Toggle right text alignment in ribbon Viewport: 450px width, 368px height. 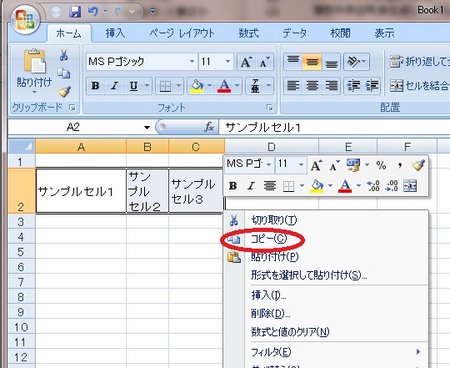[x=332, y=86]
